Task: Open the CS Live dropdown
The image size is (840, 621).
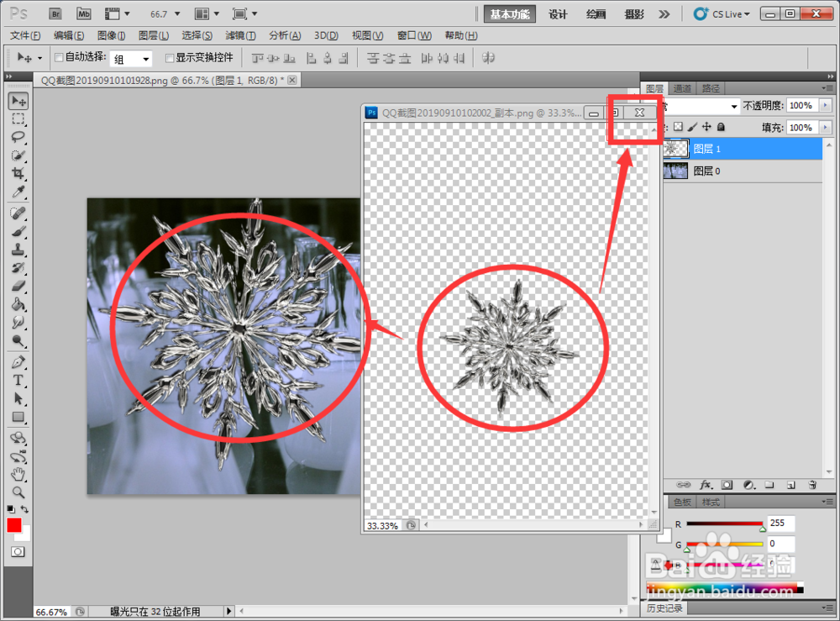Action: [x=727, y=13]
